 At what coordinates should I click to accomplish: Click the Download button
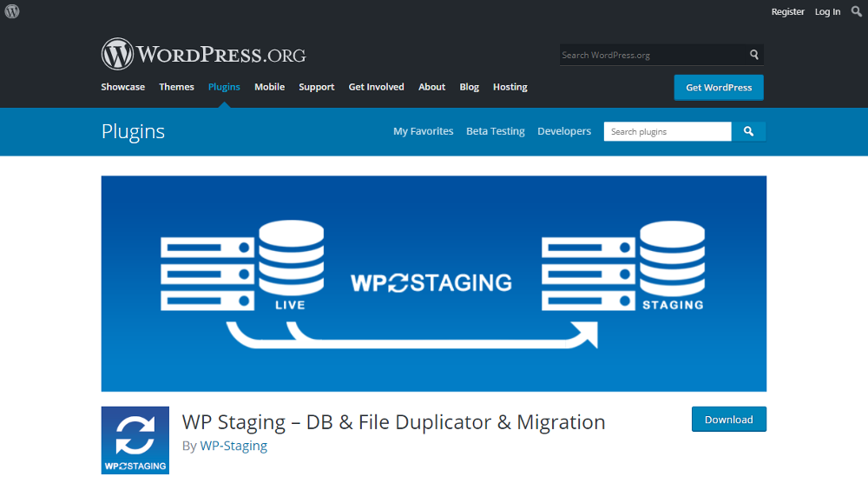(729, 420)
